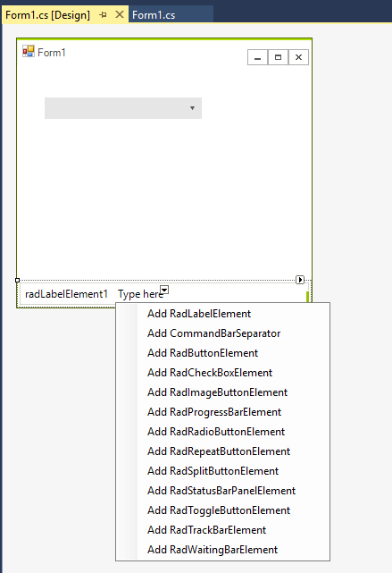Select radLabelElement1 in the status strip
Screen dimensions: 392x573
click(66, 294)
